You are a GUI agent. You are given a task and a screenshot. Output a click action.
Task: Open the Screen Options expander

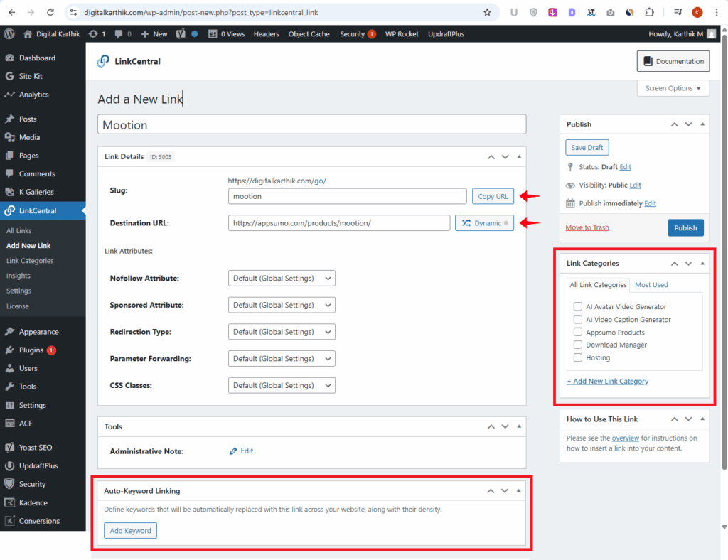673,88
